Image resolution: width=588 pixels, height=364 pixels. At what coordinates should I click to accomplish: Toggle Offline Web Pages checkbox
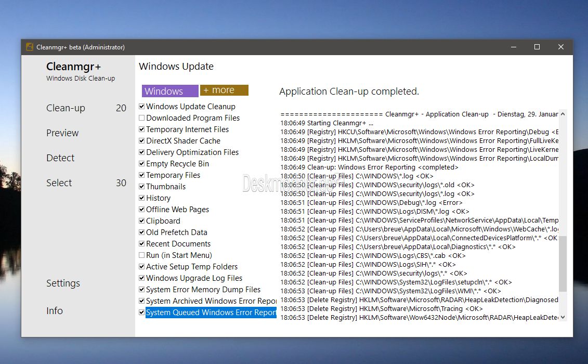pyautogui.click(x=142, y=210)
